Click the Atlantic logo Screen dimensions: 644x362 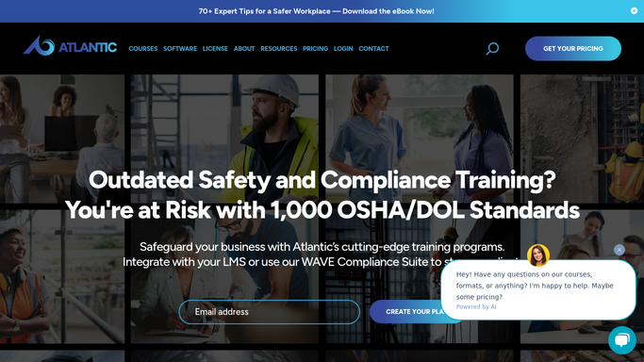tap(70, 45)
